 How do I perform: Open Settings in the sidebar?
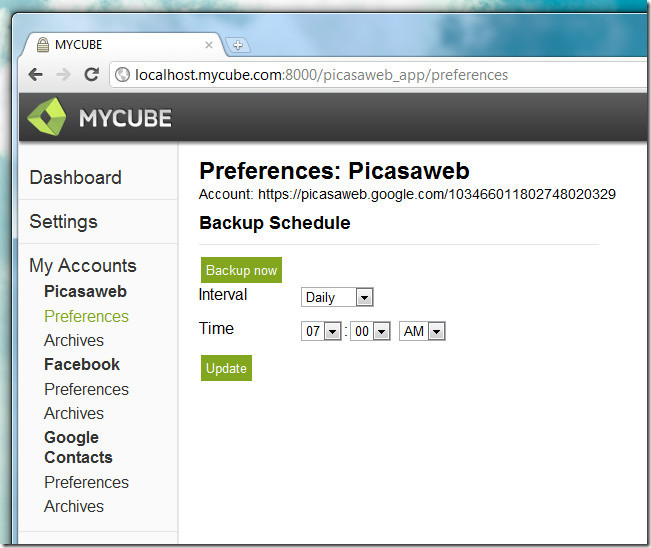coord(64,221)
